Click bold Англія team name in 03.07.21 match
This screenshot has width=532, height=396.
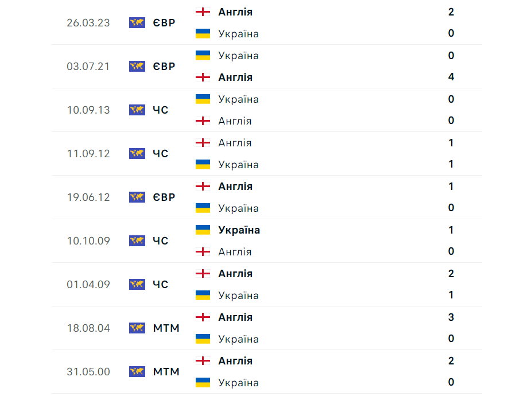[235, 77]
